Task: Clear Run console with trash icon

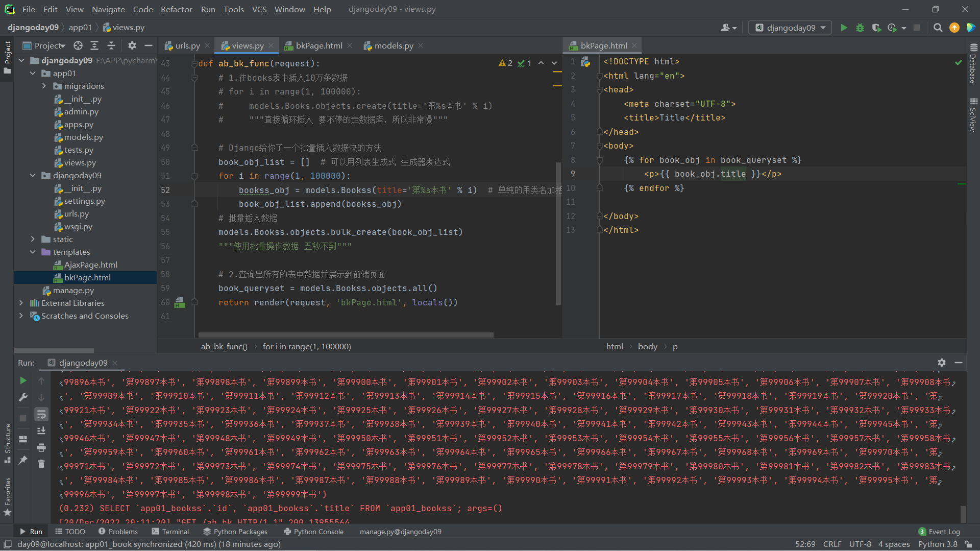Action: click(x=41, y=464)
